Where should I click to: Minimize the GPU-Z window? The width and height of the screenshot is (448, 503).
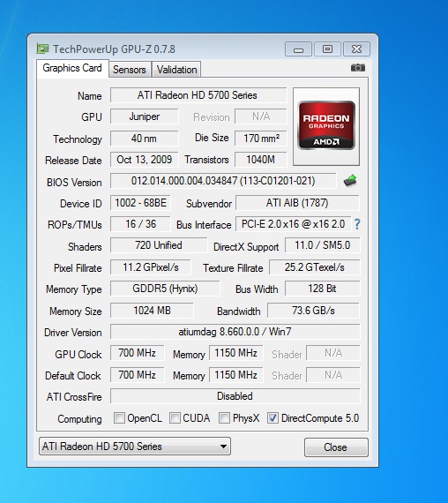click(x=298, y=49)
